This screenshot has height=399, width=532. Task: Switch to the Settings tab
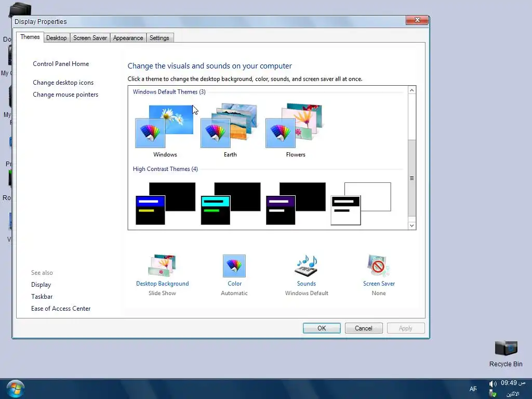click(x=159, y=37)
